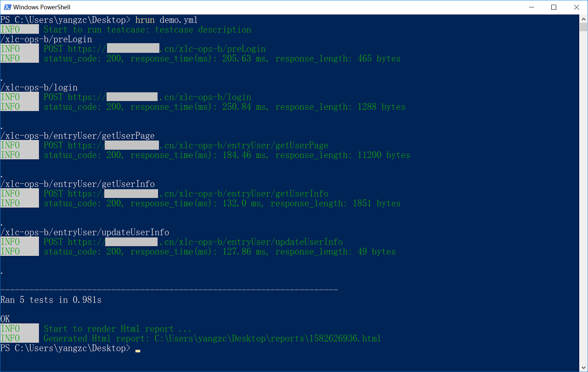The width and height of the screenshot is (588, 372).
Task: Click the last prompt 'PS C:\Users\yangzc\Desktop>'
Action: click(65, 348)
